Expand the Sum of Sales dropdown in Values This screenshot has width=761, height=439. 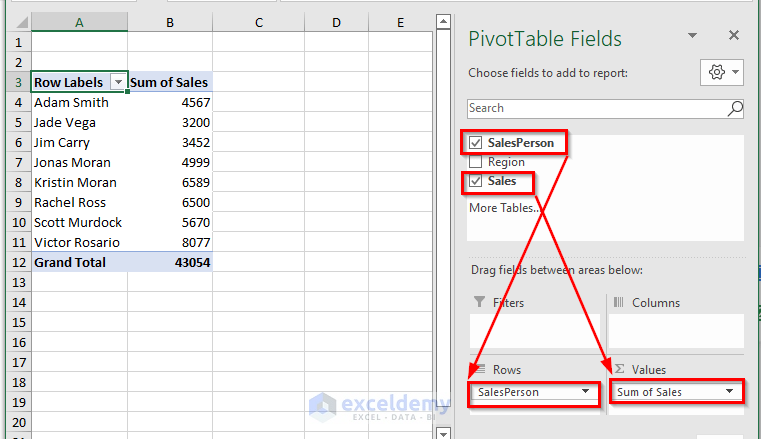coord(729,391)
